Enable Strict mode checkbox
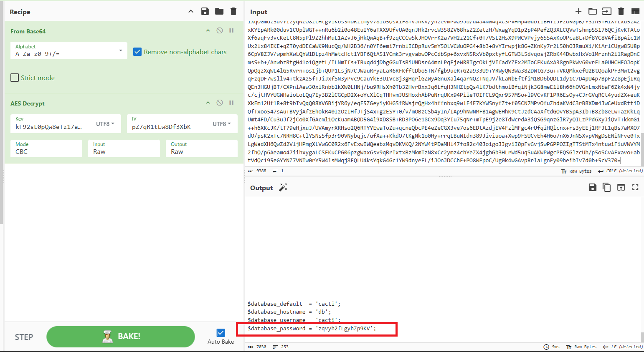This screenshot has width=644, height=352. click(x=15, y=78)
